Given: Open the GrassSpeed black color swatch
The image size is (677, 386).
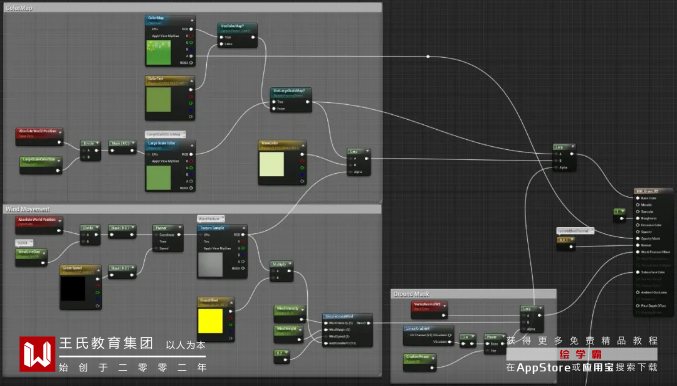Looking at the screenshot, I should tap(73, 289).
